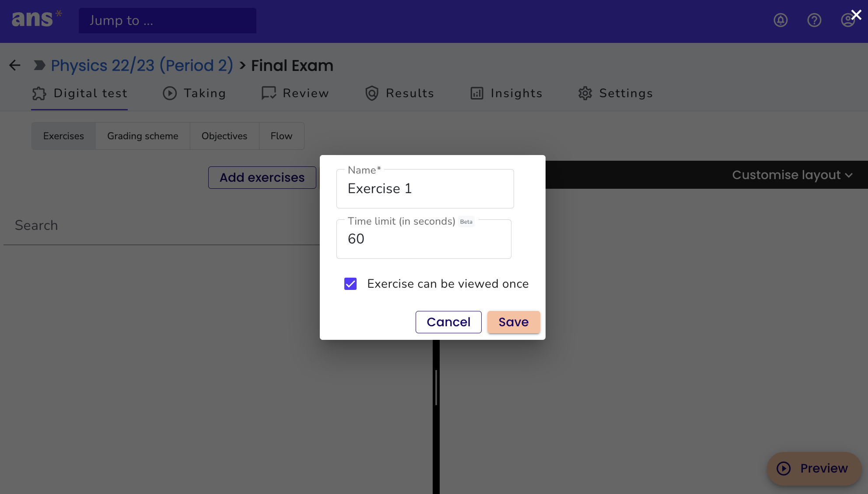Close the overlay with the X
Viewport: 868px width, 494px height.
pyautogui.click(x=856, y=15)
